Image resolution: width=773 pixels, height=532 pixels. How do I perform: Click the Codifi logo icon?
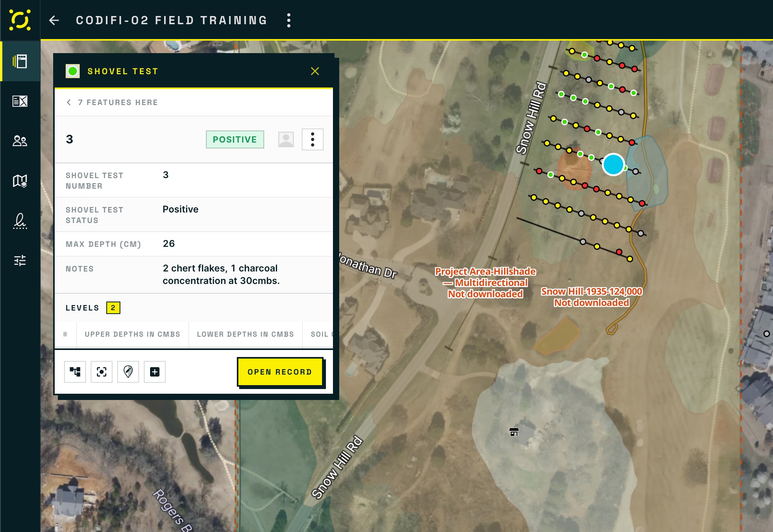click(x=20, y=20)
